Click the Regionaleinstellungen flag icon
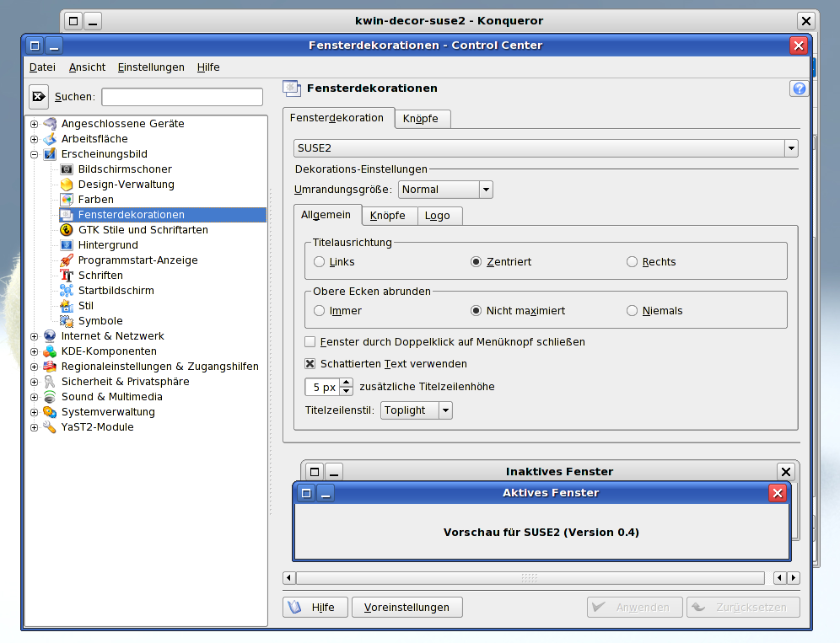The image size is (840, 643). click(x=50, y=367)
